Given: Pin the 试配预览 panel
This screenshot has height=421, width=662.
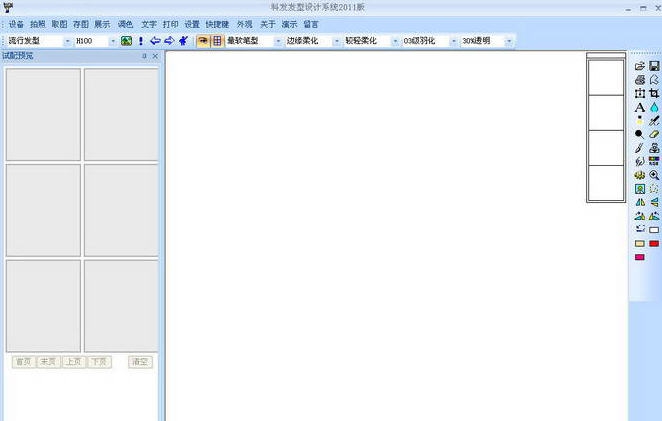Looking at the screenshot, I should (x=144, y=56).
